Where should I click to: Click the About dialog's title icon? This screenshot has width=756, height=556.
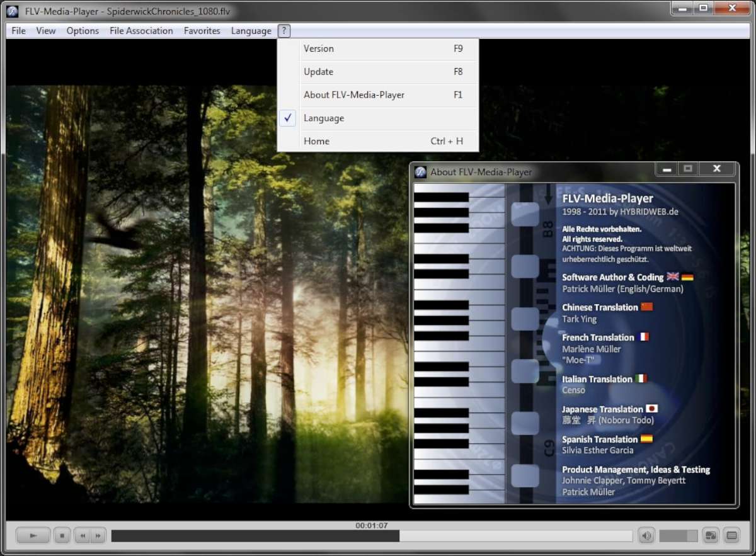coord(420,171)
